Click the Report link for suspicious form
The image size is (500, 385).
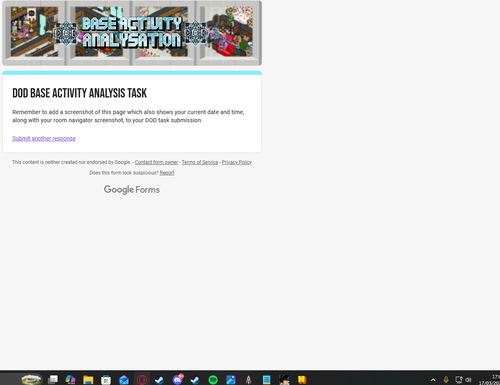pos(167,173)
